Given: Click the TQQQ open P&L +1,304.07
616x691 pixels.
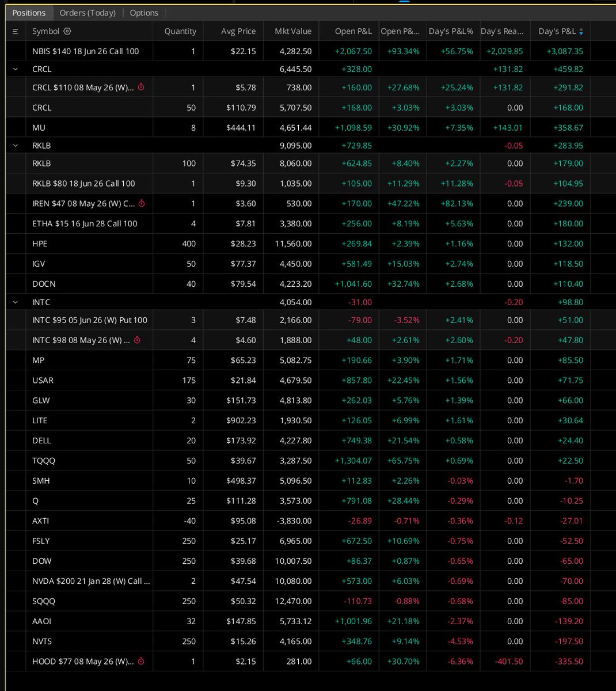Looking at the screenshot, I should pos(353,461).
